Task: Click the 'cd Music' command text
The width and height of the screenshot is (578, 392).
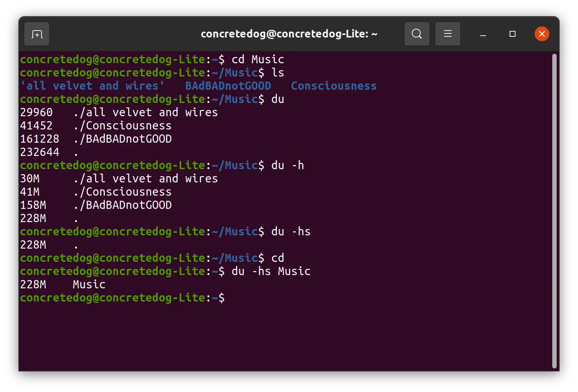Action: 258,59
